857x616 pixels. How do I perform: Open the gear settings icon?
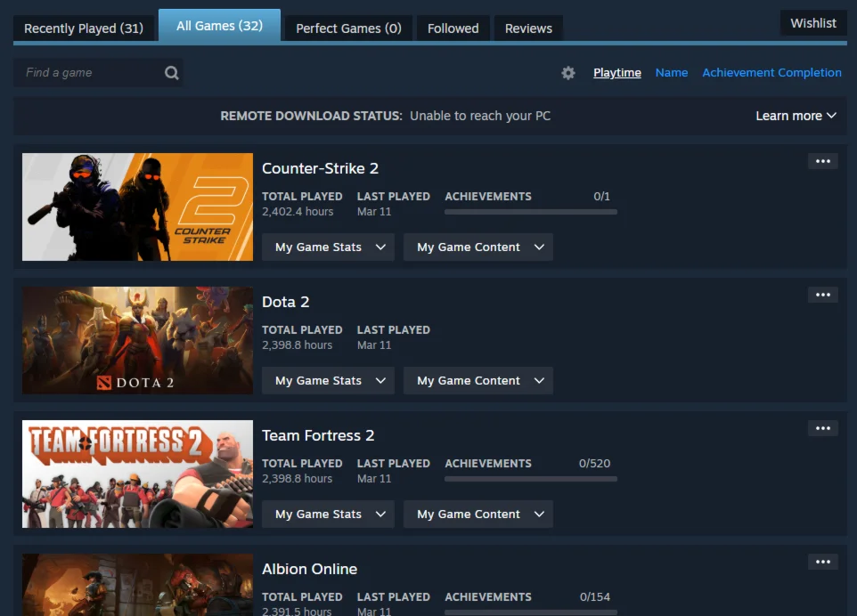pos(568,73)
